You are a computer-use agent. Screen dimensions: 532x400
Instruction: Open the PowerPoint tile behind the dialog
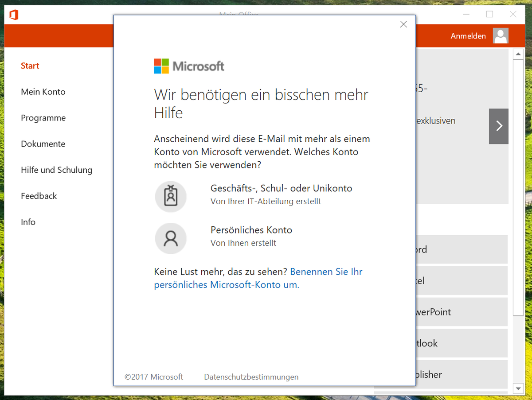pos(462,312)
